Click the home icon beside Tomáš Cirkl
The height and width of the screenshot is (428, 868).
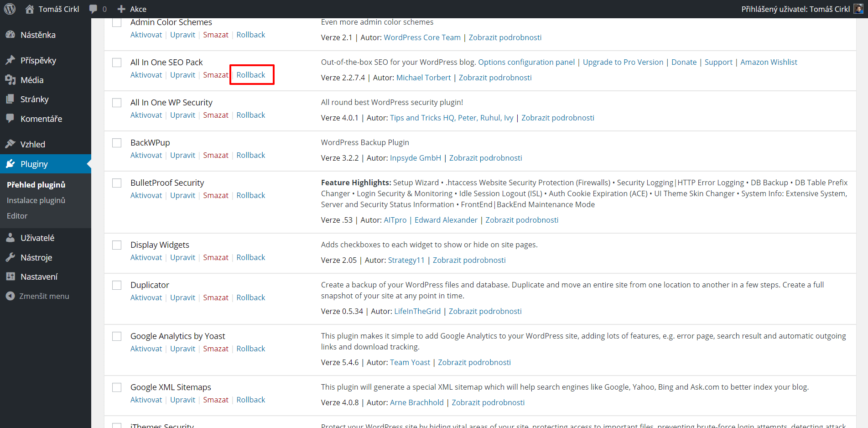coord(30,9)
